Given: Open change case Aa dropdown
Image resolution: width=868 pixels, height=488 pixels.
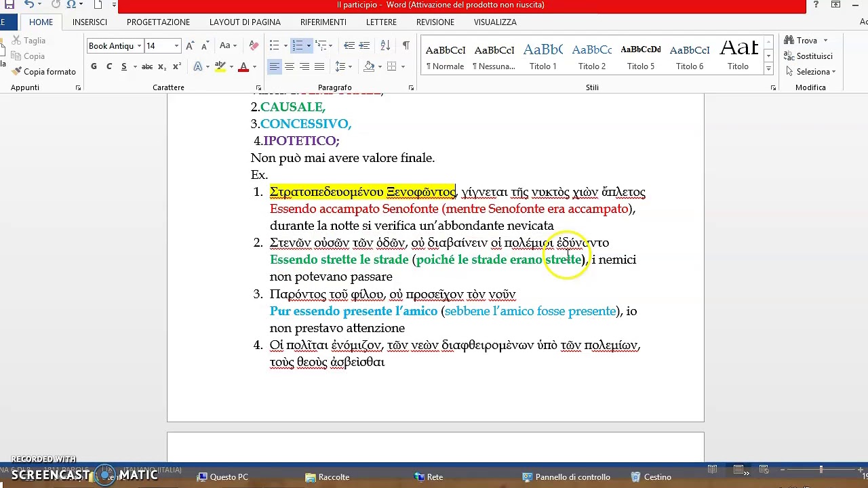Looking at the screenshot, I should (x=228, y=45).
